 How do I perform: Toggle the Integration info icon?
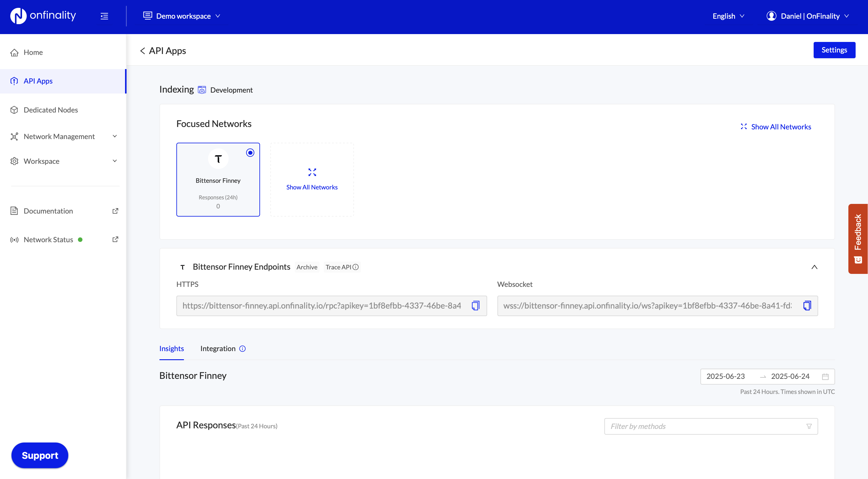(242, 349)
